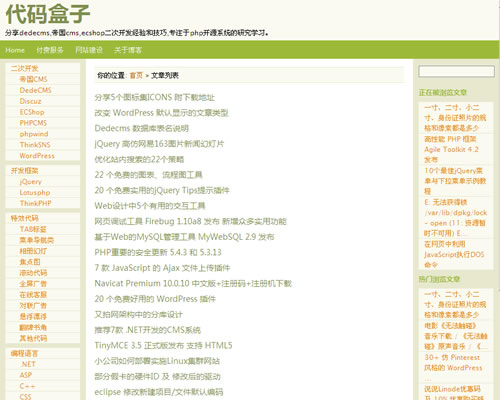Screen dimensions: 500x400
Task: Open article 分享5个图标集ICONS 附下载地址
Action: [154, 97]
